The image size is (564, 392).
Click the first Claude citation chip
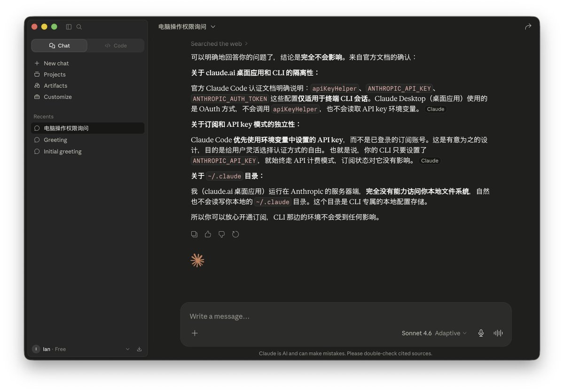pyautogui.click(x=435, y=109)
